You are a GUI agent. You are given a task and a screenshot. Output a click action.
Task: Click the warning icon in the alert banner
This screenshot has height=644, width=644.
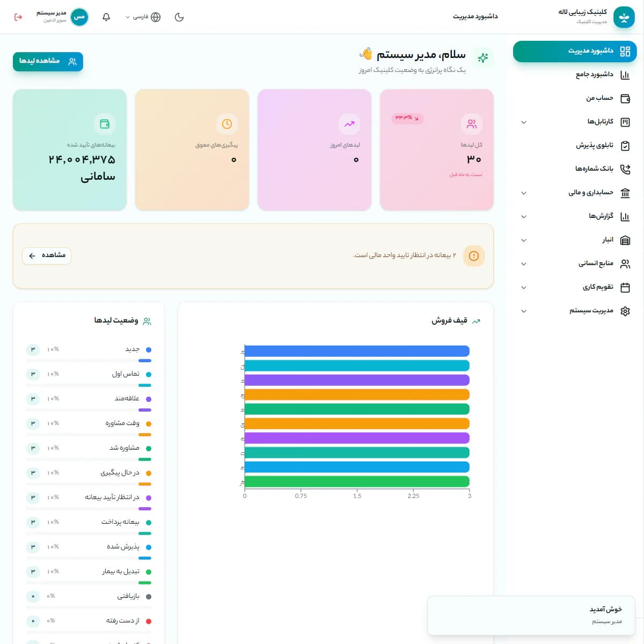click(x=474, y=256)
